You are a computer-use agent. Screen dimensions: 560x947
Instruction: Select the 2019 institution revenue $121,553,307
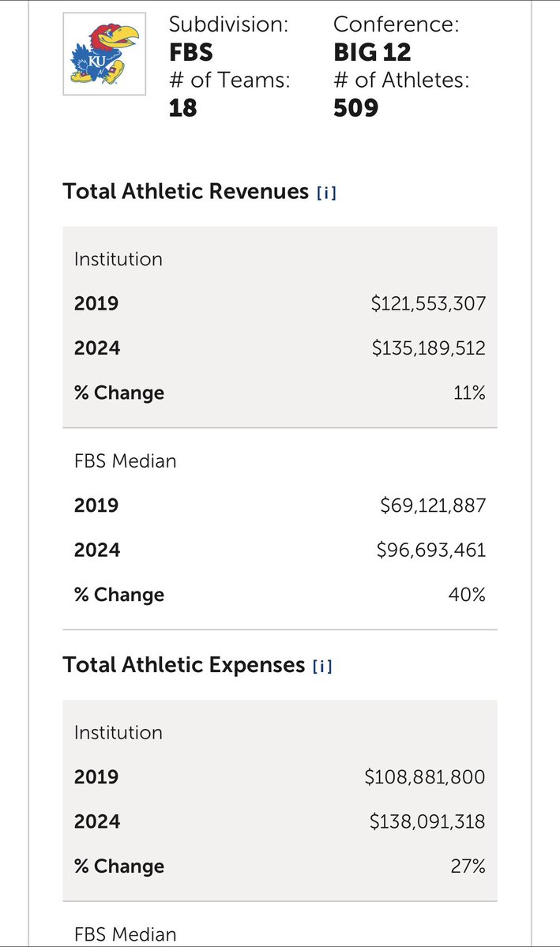pyautogui.click(x=428, y=303)
